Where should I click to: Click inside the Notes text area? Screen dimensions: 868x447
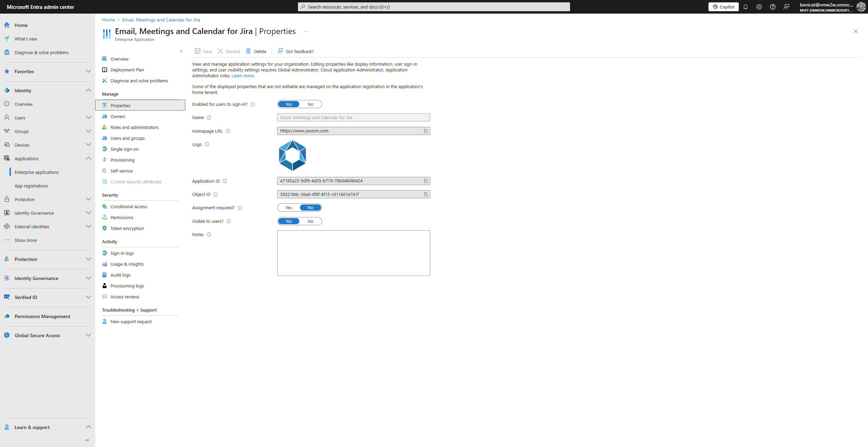click(353, 253)
